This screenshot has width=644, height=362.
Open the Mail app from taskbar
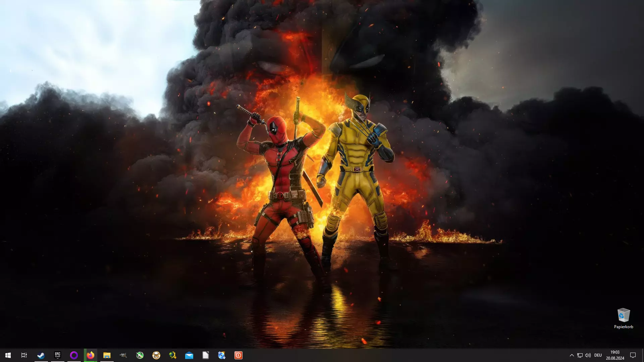pyautogui.click(x=189, y=355)
